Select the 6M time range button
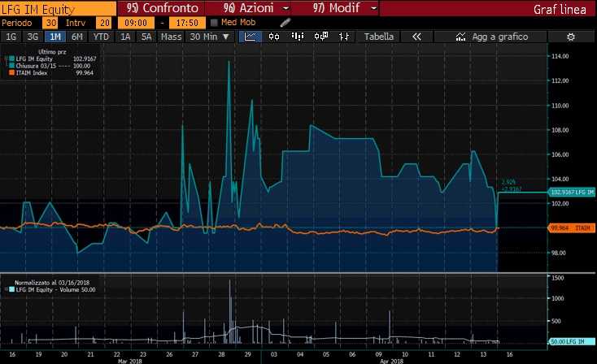 (x=76, y=37)
